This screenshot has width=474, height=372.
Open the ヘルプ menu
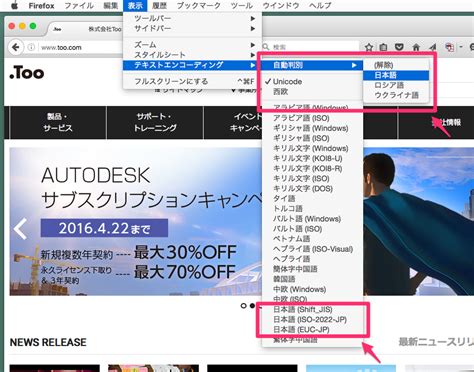[320, 6]
